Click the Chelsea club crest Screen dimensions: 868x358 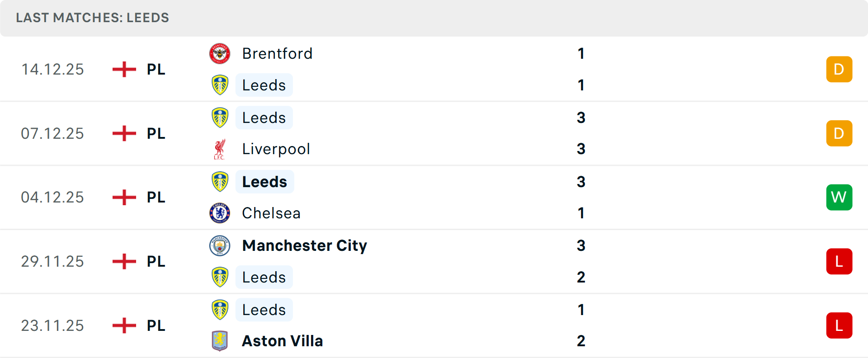click(x=220, y=213)
